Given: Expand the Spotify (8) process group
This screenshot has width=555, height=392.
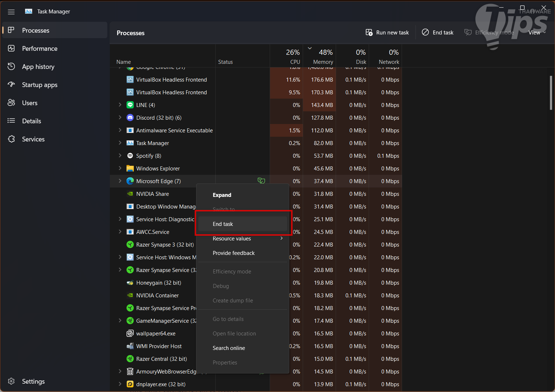Looking at the screenshot, I should coord(120,156).
